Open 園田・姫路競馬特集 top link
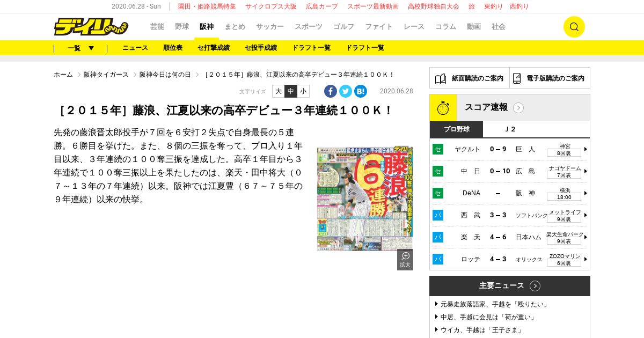The height and width of the screenshot is (338, 644). pos(207,6)
